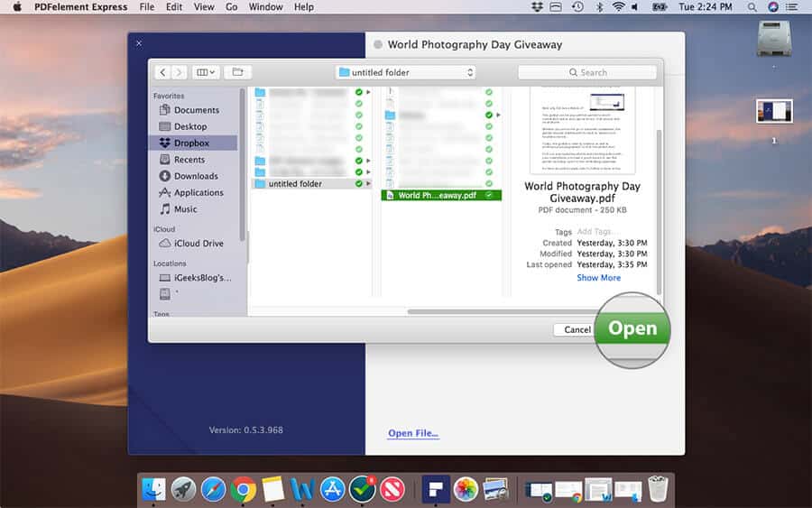
Task: Click the Bluetooth status icon
Action: pyautogui.click(x=599, y=6)
